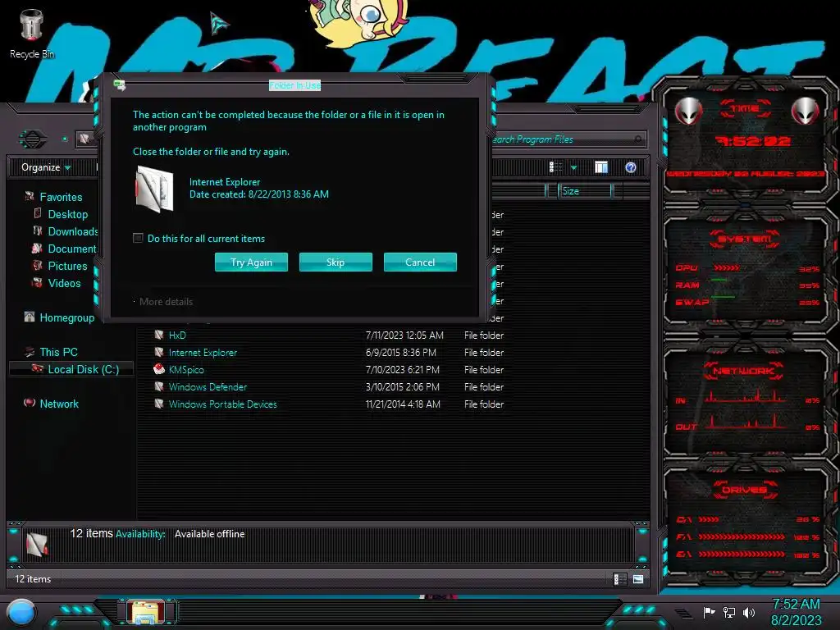Viewport: 840px width, 630px height.
Task: Open the Organize dropdown menu
Action: 46,167
